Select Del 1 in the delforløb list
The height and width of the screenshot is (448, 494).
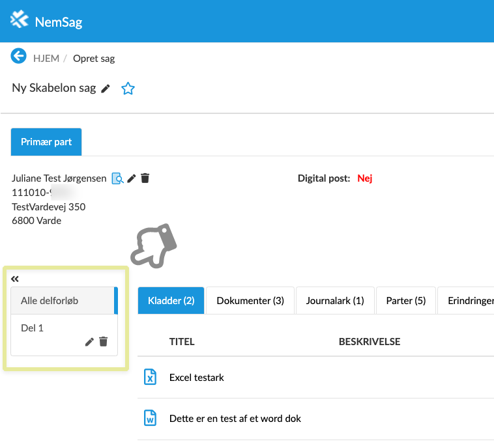pos(33,328)
